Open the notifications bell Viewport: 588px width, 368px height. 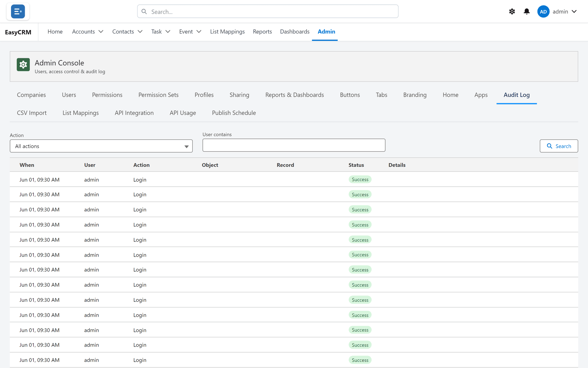(x=527, y=11)
